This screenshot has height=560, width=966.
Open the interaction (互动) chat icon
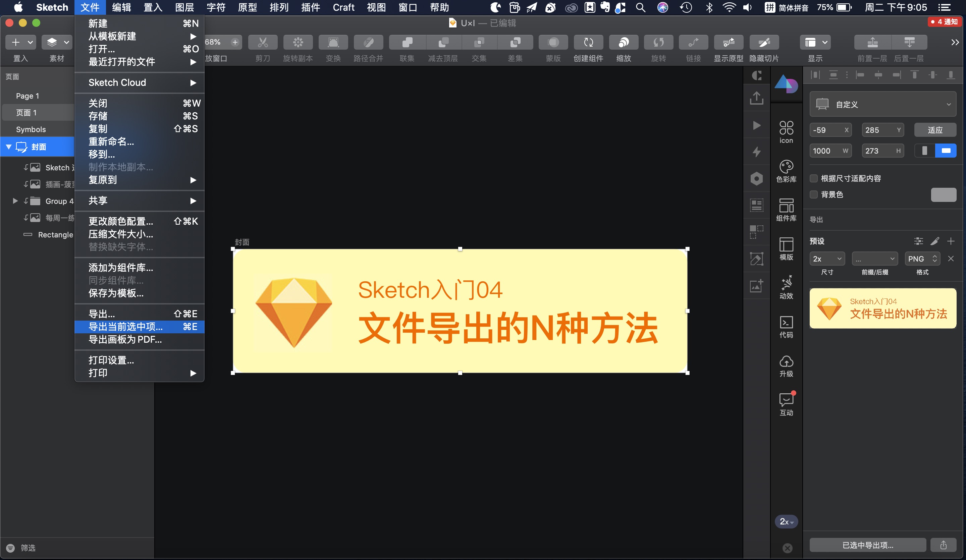point(786,404)
